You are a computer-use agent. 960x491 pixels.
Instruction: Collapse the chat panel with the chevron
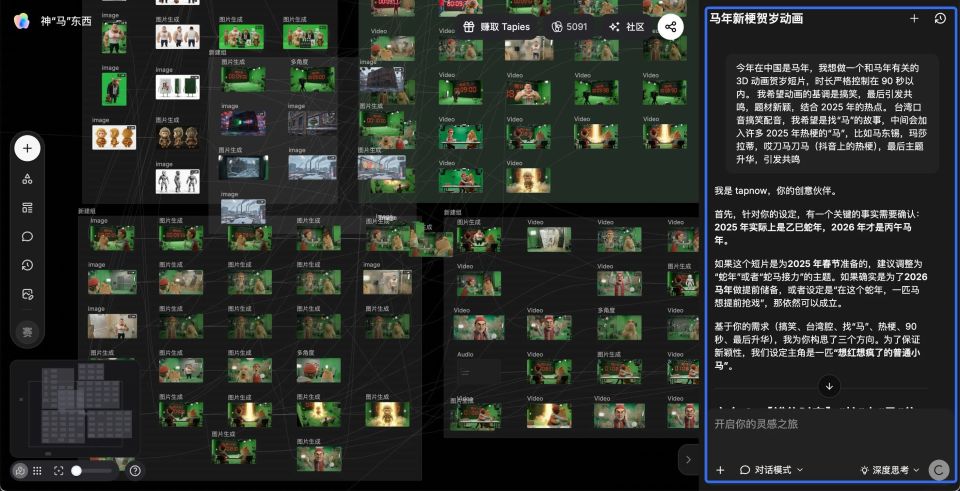pyautogui.click(x=688, y=459)
